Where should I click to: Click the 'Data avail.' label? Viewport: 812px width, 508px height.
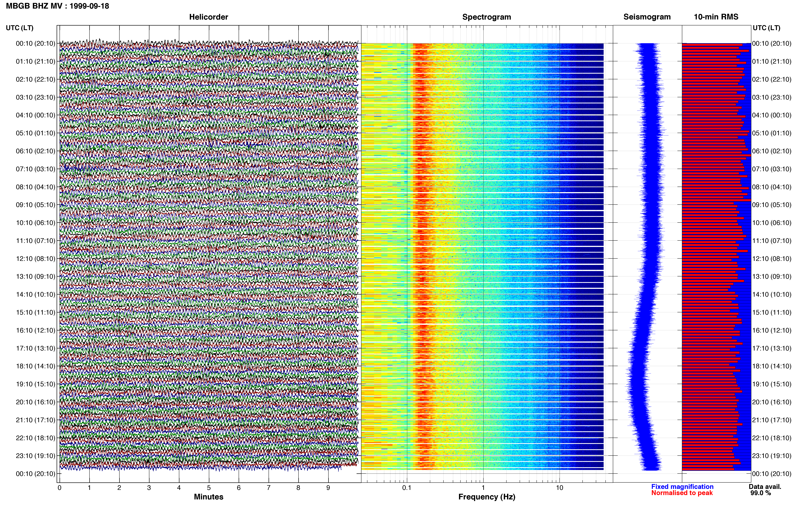(x=765, y=486)
